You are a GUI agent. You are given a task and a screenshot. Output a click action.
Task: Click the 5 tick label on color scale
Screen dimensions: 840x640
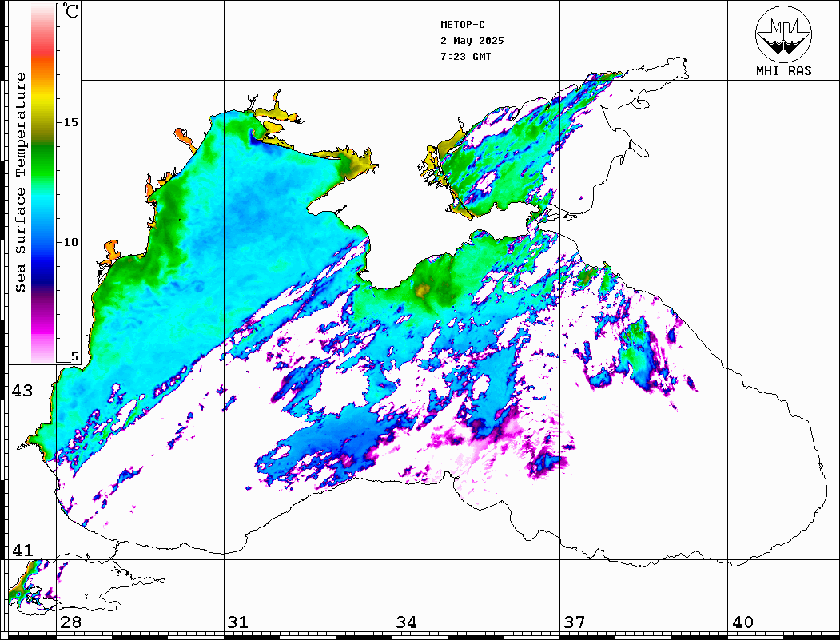(74, 356)
